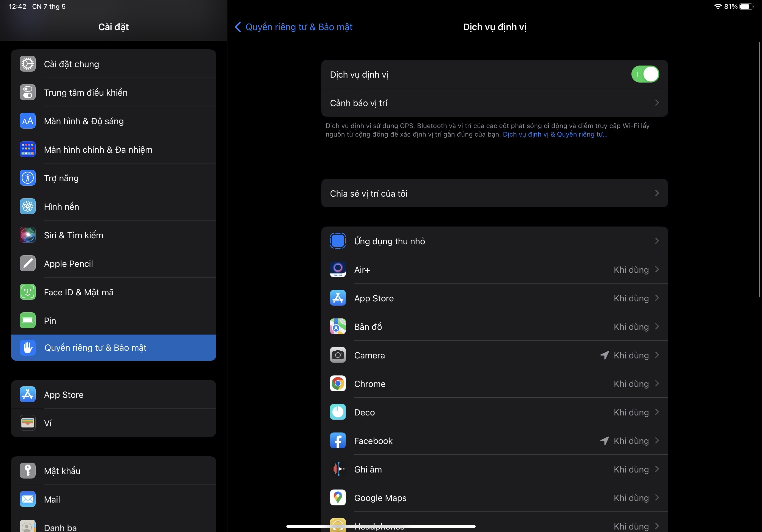Expand Cảnh báo vị trí options

pos(494,103)
